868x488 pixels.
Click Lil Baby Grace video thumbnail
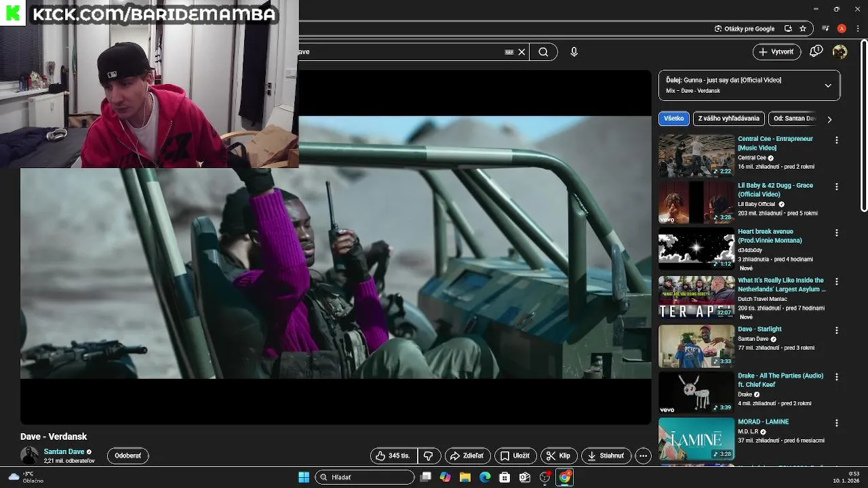coord(696,202)
